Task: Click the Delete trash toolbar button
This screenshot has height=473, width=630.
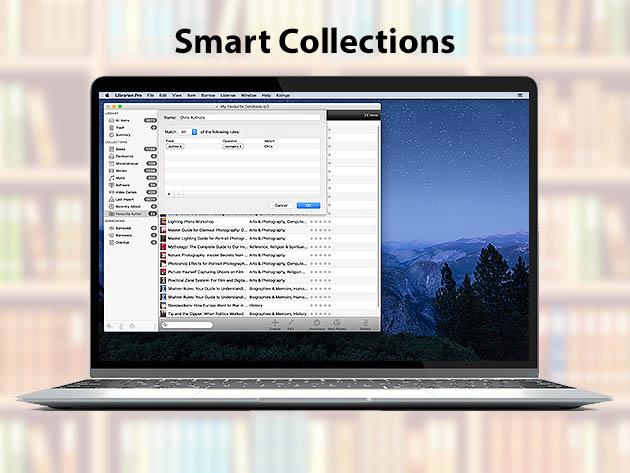Action: (365, 325)
